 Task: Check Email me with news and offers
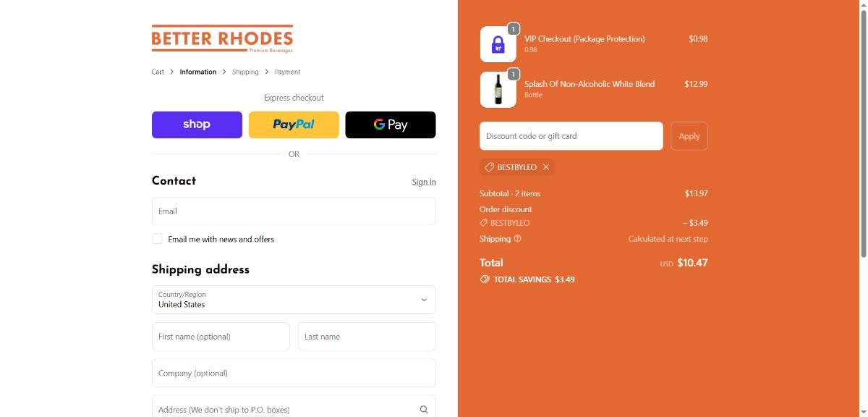(x=157, y=239)
